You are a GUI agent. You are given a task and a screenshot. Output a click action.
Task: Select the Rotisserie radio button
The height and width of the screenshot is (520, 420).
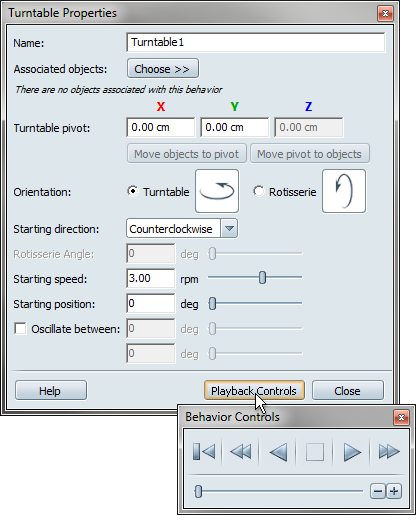(x=259, y=191)
